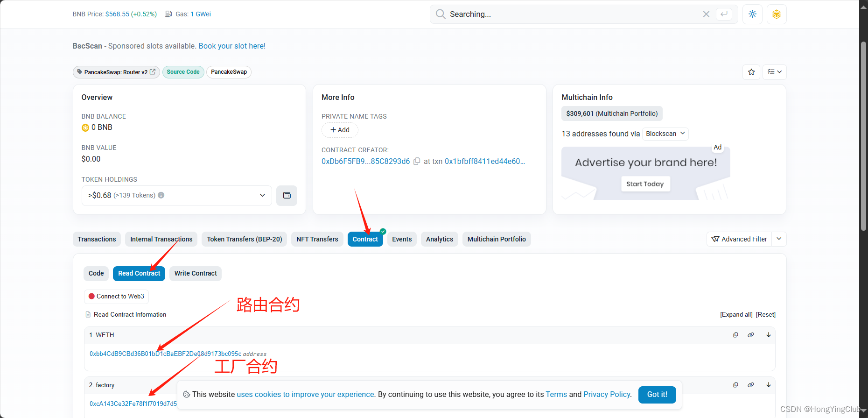This screenshot has width=868, height=418.
Task: Expand the WETH row down arrow
Action: [x=768, y=335]
